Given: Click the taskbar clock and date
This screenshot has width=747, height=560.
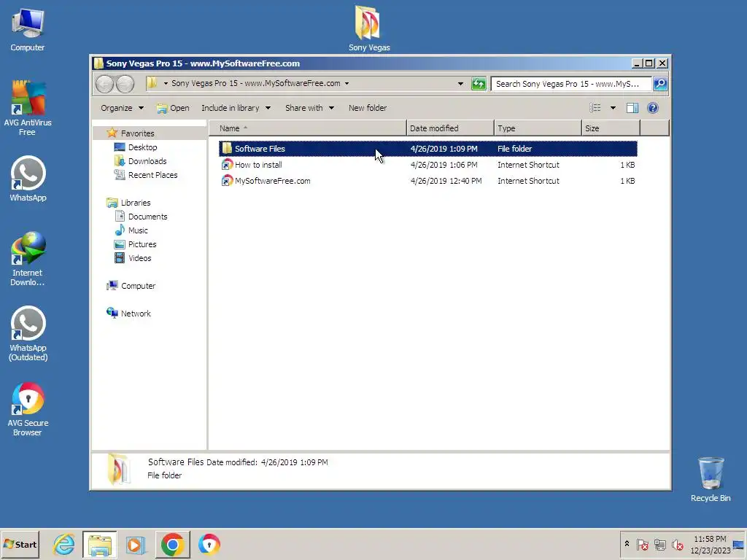Looking at the screenshot, I should 710,544.
